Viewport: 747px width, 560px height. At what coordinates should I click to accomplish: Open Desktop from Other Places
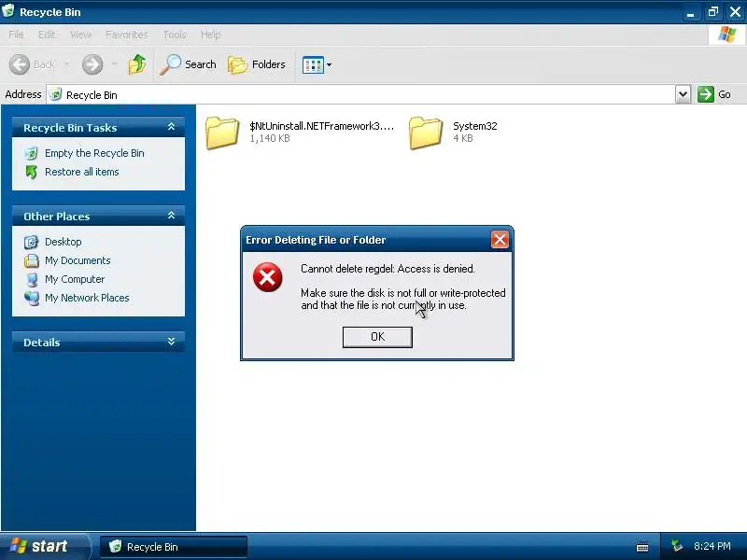(63, 242)
